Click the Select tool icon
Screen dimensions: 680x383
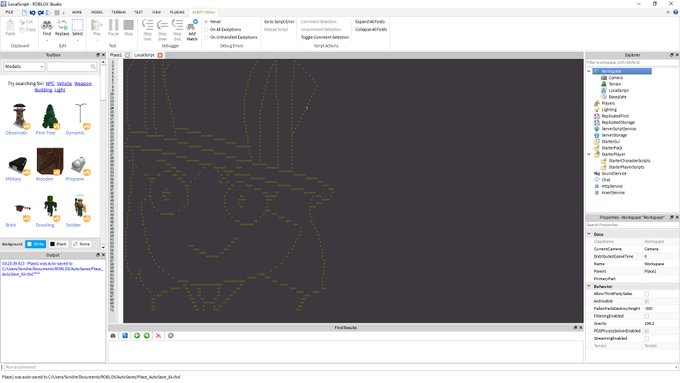tap(78, 25)
